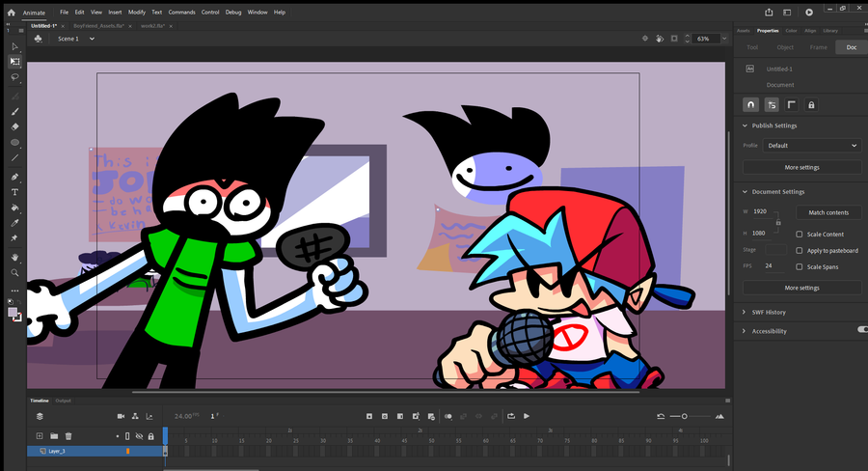This screenshot has width=868, height=471.
Task: Toggle width and height link lock
Action: click(x=778, y=223)
